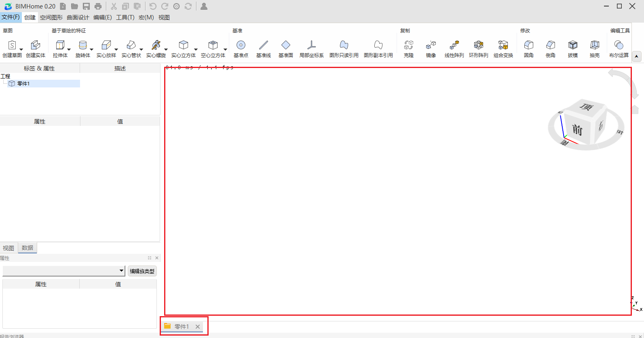Image resolution: width=644 pixels, height=338 pixels.
Task: Select the 圆角 fillet tool
Action: [x=529, y=45]
